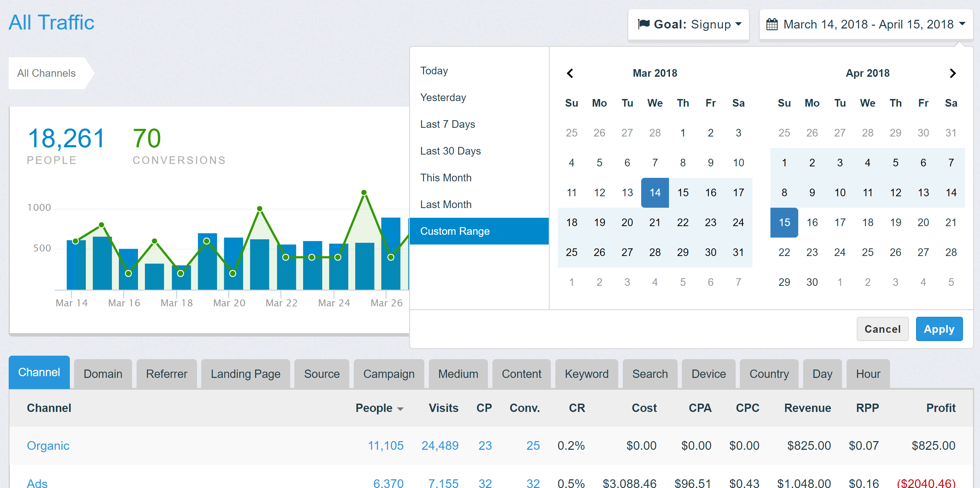Switch to the Landing Page tab
Screen dimensions: 980x488
[x=245, y=374]
